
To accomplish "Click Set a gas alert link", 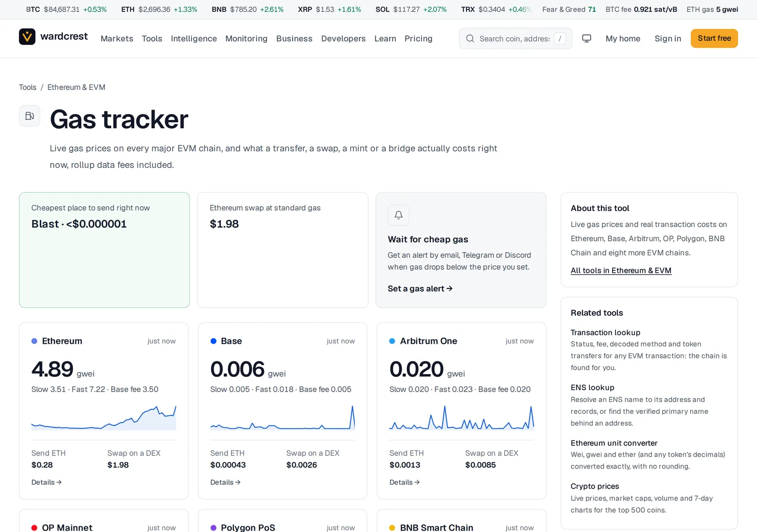I will pos(420,288).
